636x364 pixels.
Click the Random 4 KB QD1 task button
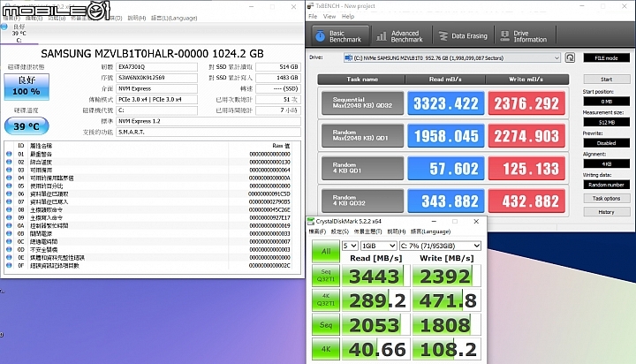point(362,168)
